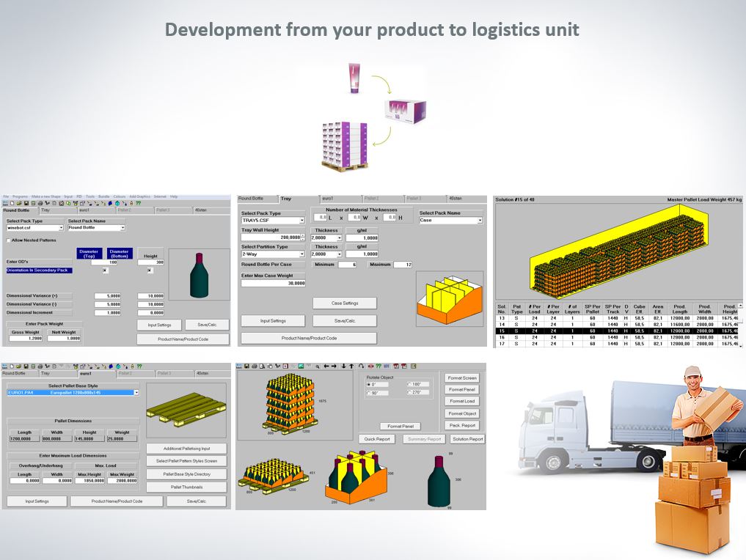Screen dimensions: 746x560
Task: Click Enter Max Case Weight input field
Action: [x=273, y=284]
